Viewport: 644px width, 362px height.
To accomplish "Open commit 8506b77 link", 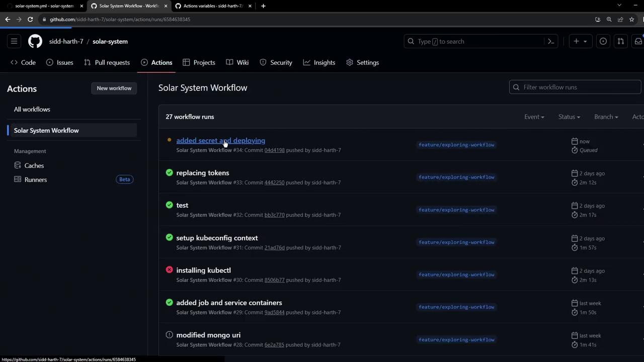I will coord(274,280).
